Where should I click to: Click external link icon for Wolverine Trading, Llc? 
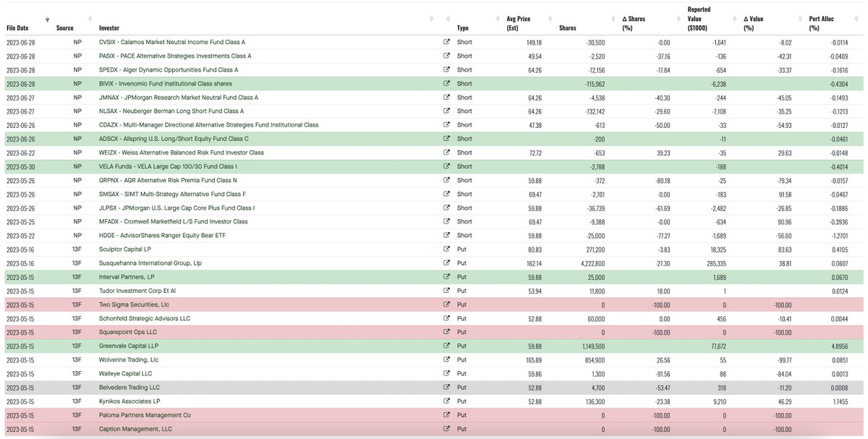pos(446,360)
